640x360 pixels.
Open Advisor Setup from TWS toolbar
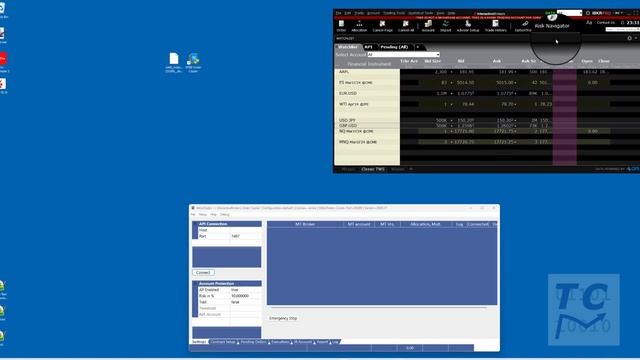pos(468,27)
